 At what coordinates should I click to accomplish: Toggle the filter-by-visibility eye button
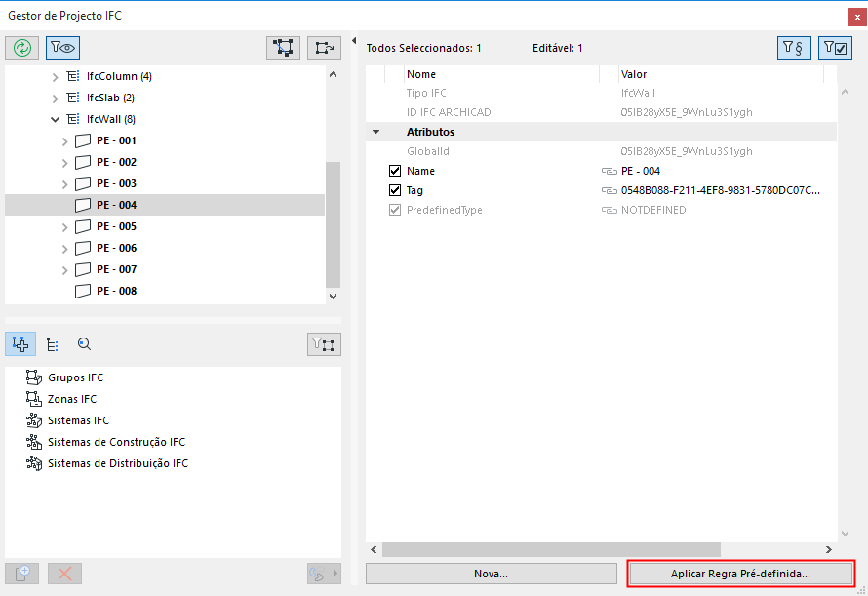click(x=62, y=48)
